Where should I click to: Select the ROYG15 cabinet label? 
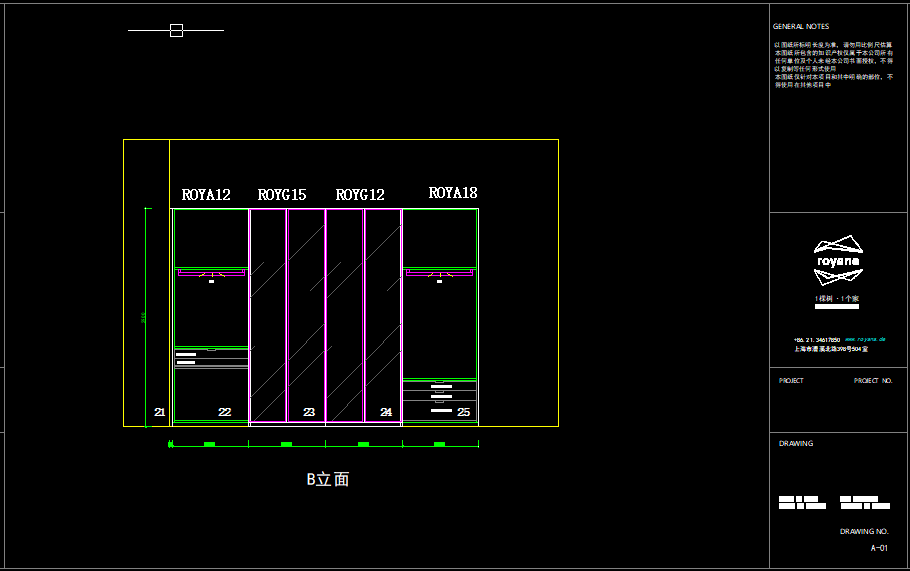pos(282,195)
